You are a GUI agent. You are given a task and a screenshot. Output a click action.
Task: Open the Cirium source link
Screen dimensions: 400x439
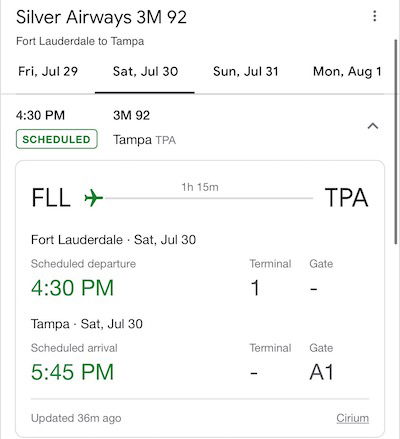(x=352, y=418)
